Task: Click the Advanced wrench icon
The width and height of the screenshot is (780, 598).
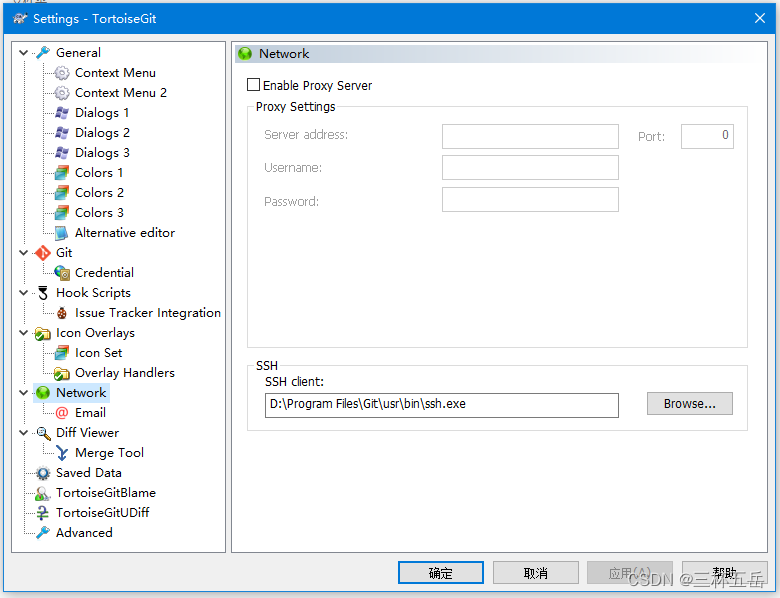Action: point(43,532)
